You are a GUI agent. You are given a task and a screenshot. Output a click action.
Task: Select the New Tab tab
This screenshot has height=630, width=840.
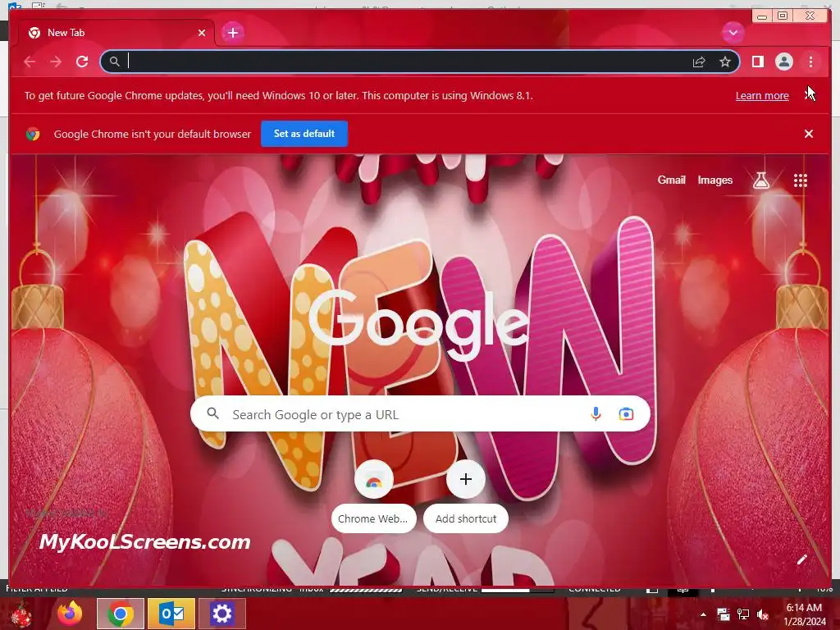coord(116,33)
